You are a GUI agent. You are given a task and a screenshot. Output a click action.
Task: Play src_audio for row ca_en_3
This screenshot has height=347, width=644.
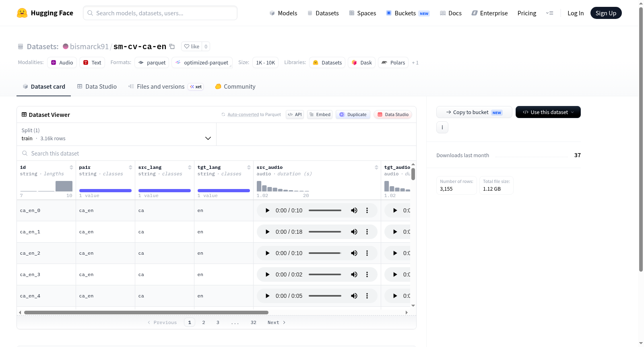coord(267,274)
